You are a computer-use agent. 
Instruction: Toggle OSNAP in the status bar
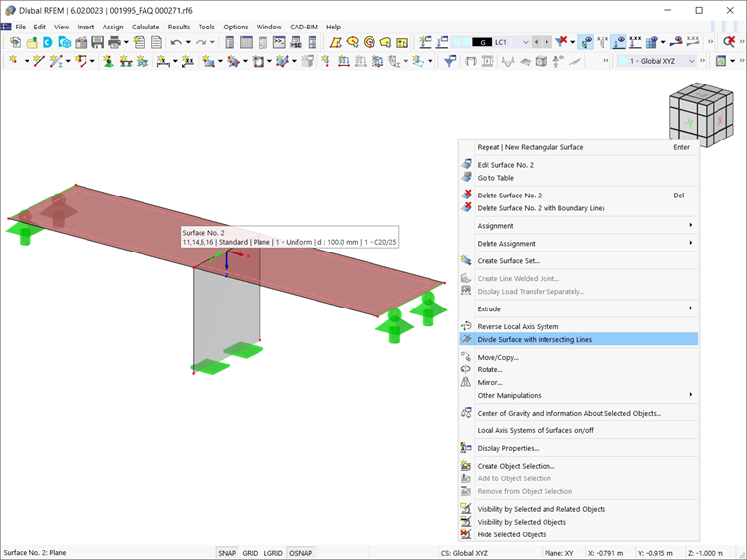point(300,553)
